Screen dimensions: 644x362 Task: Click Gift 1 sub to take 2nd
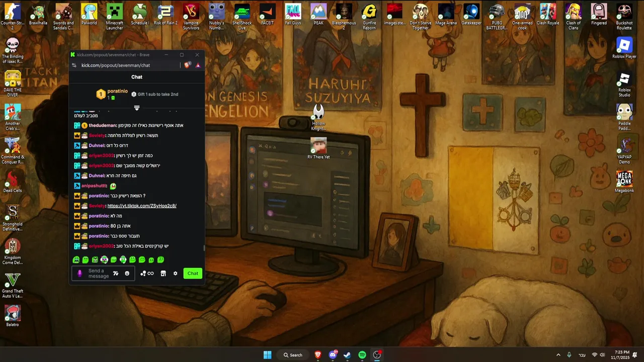click(x=155, y=94)
